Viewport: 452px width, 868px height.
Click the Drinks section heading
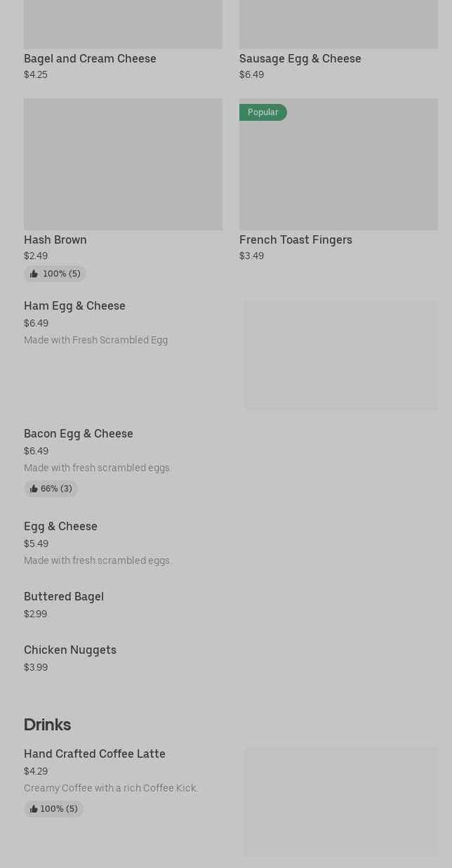(47, 724)
